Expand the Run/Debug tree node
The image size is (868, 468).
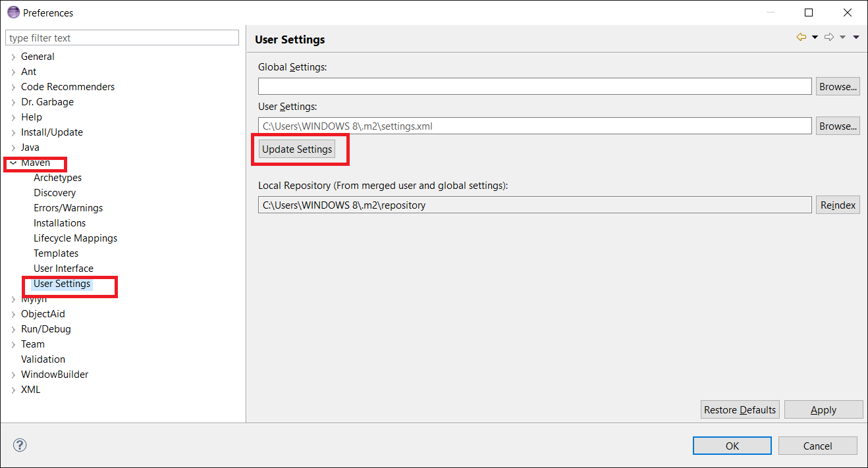coord(13,329)
